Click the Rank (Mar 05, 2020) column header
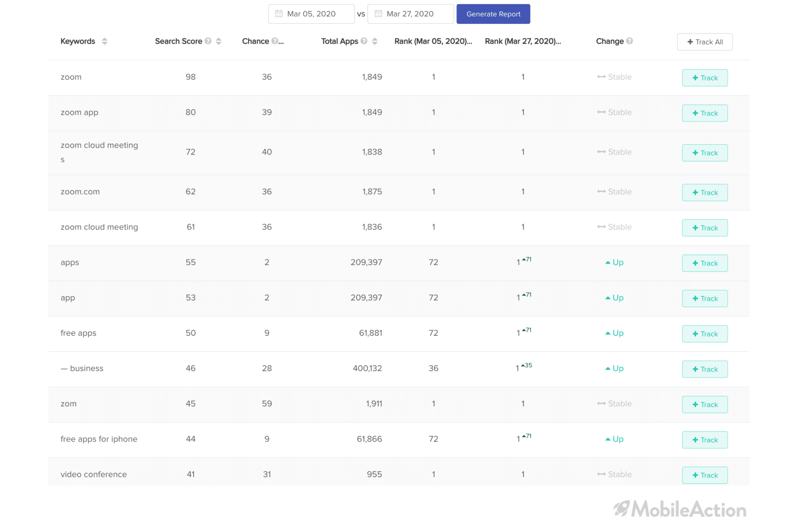This screenshot has width=798, height=532. tap(433, 41)
